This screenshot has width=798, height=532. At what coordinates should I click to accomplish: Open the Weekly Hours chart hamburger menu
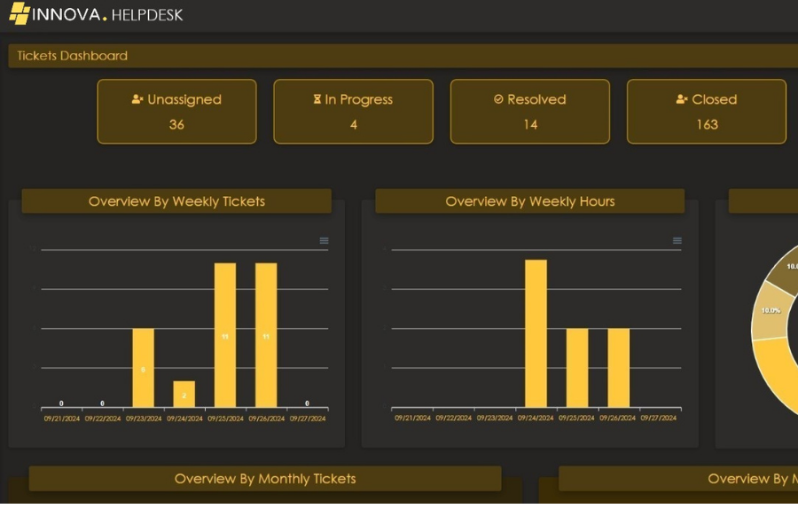coord(677,241)
